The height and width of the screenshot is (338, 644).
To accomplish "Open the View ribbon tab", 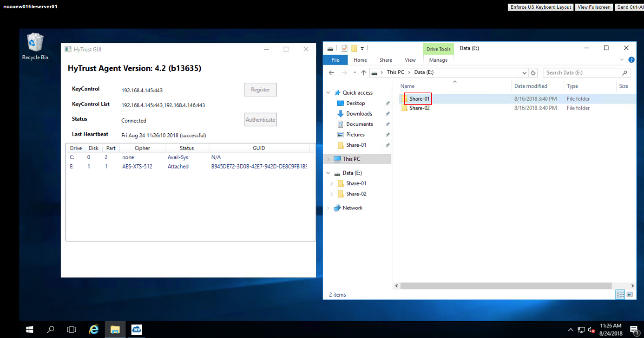I will (x=410, y=60).
